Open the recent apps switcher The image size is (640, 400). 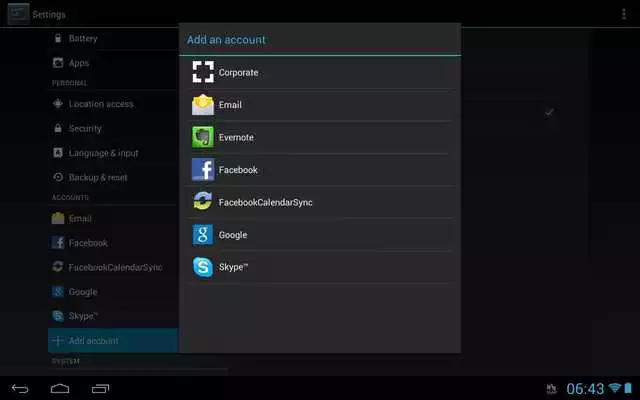(100, 387)
